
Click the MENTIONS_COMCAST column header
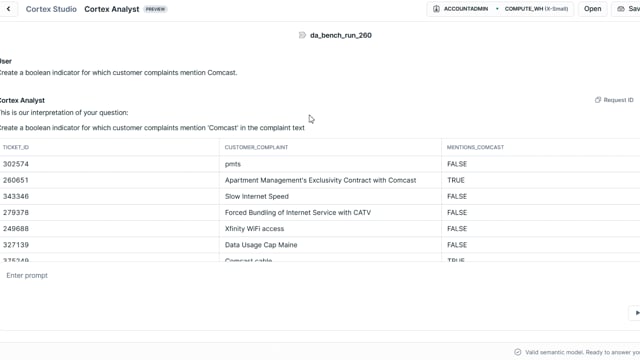click(475, 147)
